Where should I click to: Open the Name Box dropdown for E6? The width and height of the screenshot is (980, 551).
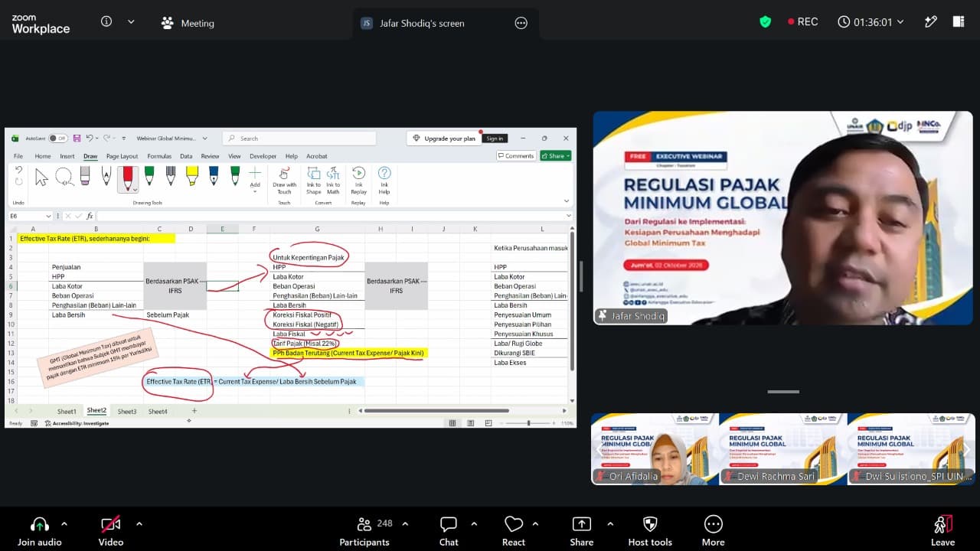pos(48,217)
